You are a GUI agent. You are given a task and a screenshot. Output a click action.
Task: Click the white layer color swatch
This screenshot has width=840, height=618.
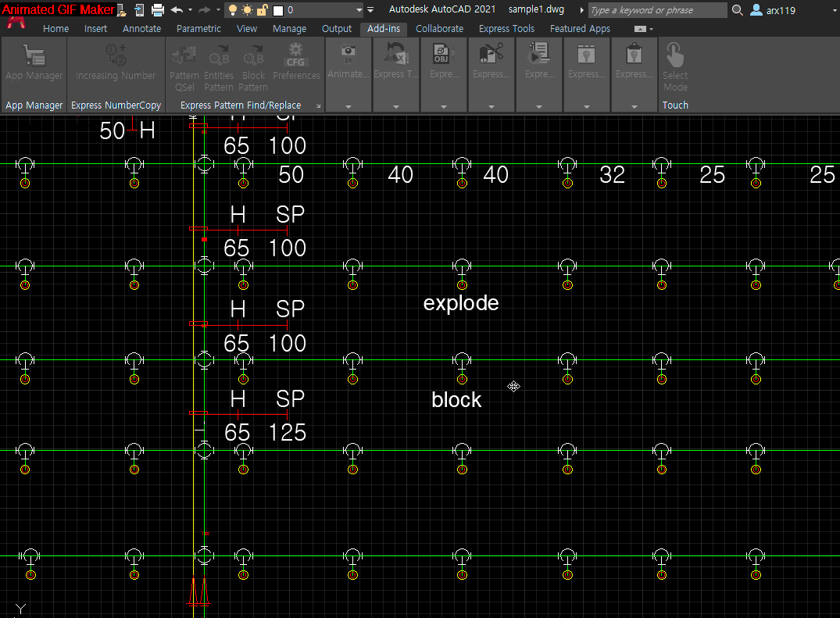277,10
